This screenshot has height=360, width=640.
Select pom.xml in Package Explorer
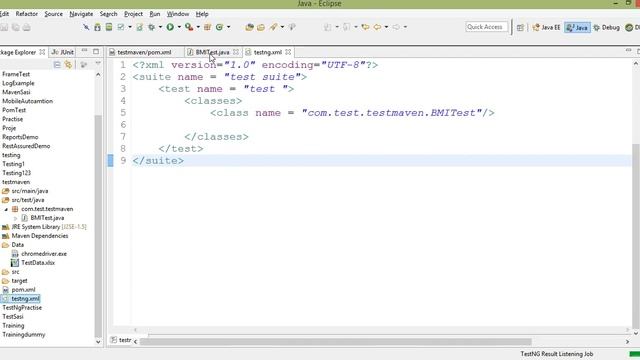coord(23,290)
